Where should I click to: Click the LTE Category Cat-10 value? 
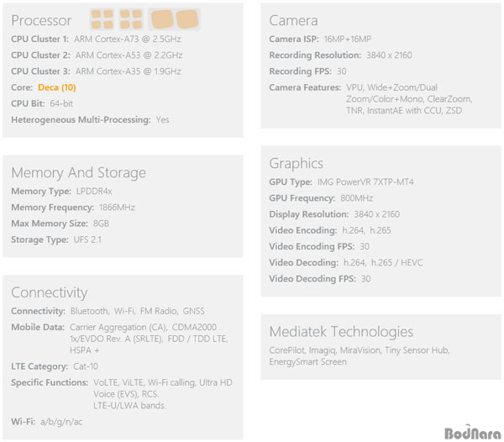pos(86,366)
